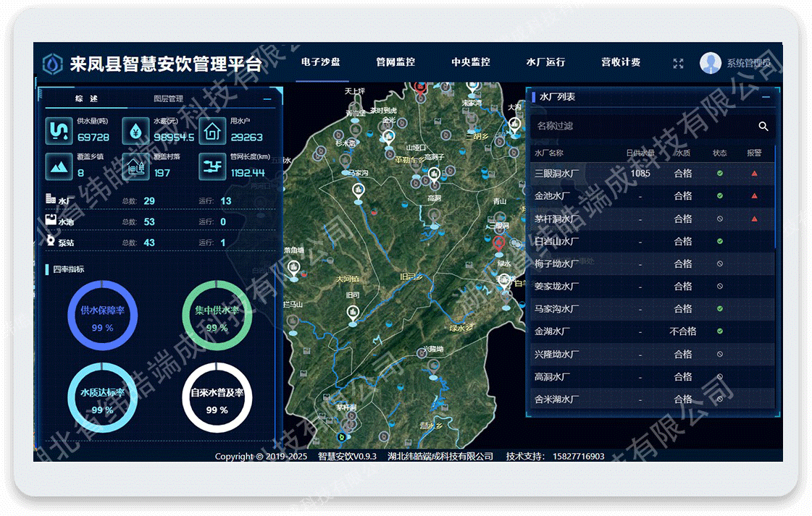812x516 pixels.
Task: Click the search magnifier in plant list
Action: tap(763, 127)
